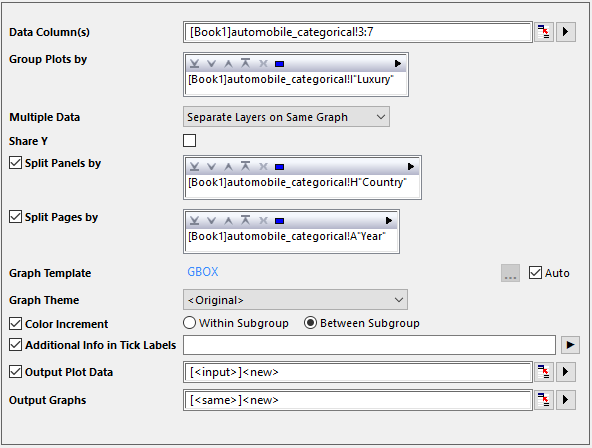The height and width of the screenshot is (448, 592).
Task: Click Move to Bottom icon in Split Panels by
Action: [x=194, y=166]
